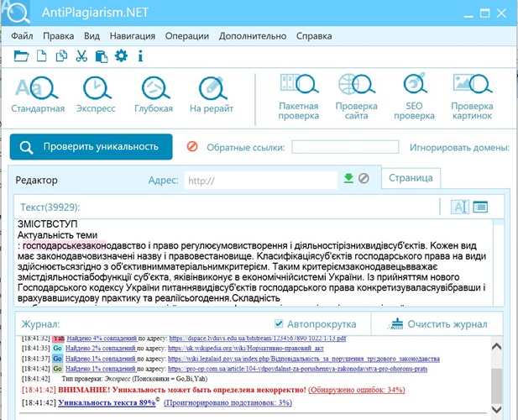The width and height of the screenshot is (518, 420).
Task: Click 'Обнаружено ошибок: 34%' link
Action: tap(357, 390)
